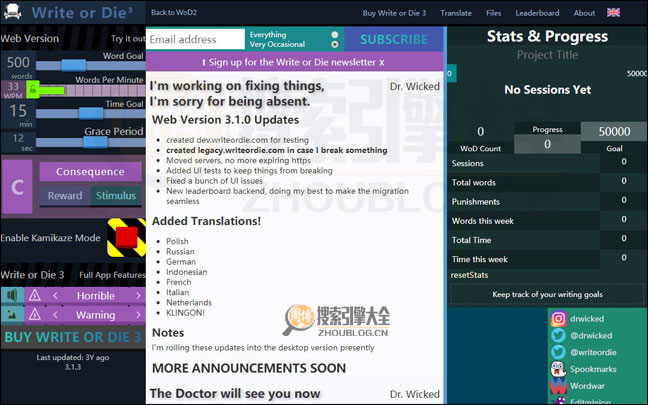The image size is (648, 405).
Task: Click 'Keep track of your writing goals' box
Action: pyautogui.click(x=547, y=294)
